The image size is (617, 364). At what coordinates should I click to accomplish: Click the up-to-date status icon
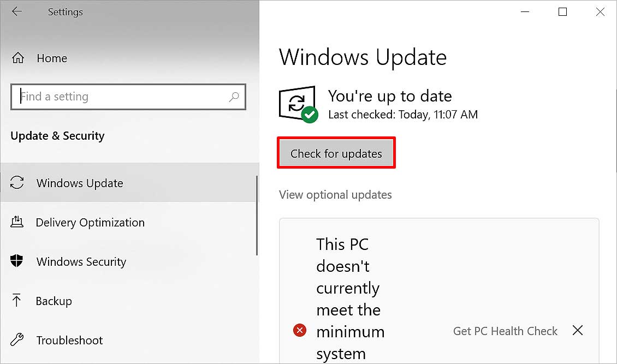298,104
